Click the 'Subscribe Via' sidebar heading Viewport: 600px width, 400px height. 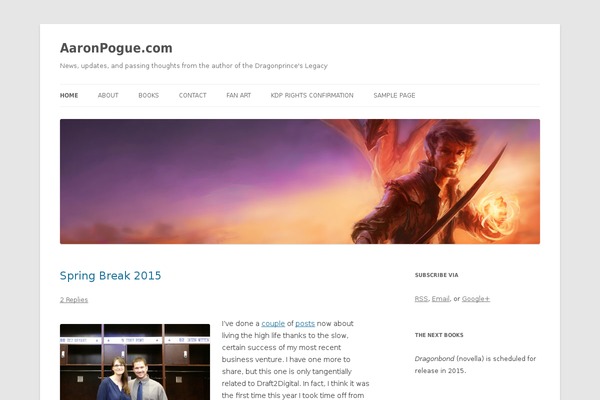coord(437,275)
